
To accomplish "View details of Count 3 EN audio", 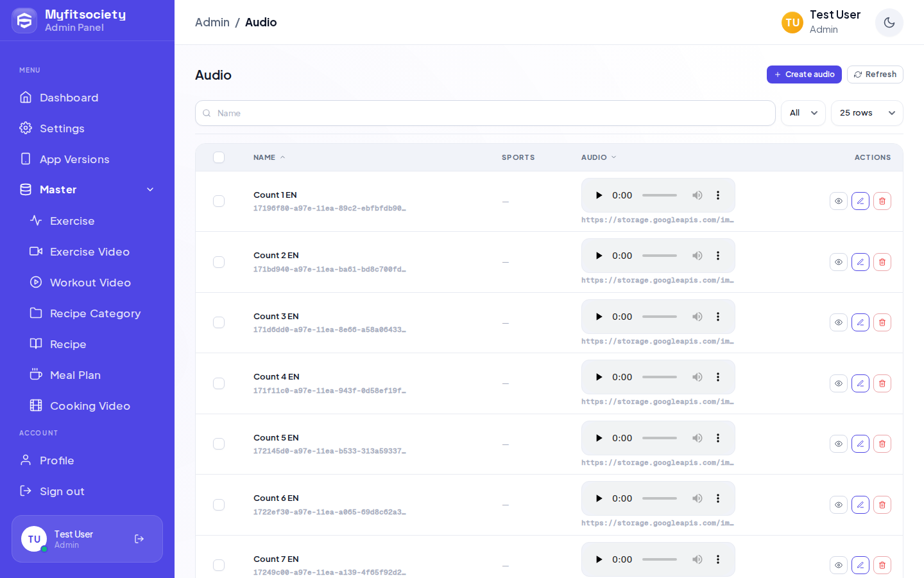I will [839, 322].
